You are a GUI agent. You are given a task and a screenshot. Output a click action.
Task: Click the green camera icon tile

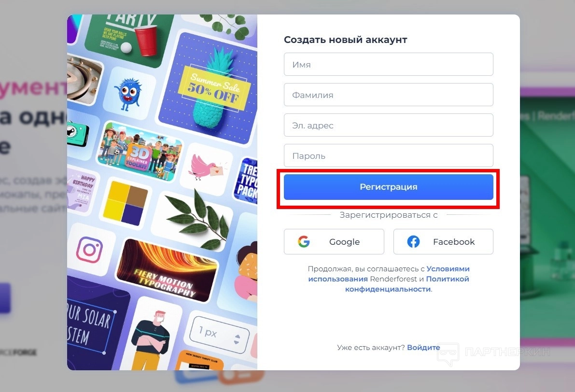(78, 134)
